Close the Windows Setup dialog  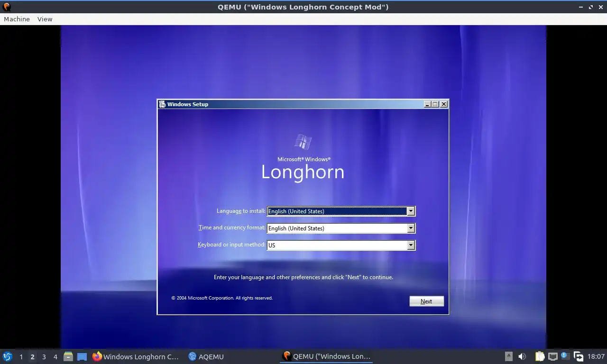coord(444,104)
